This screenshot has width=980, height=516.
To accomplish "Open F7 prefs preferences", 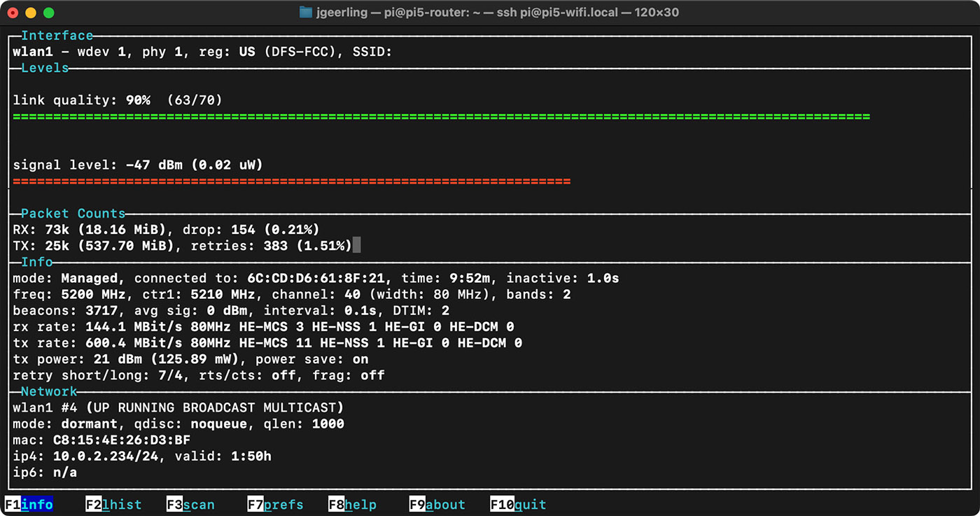I will [x=275, y=505].
